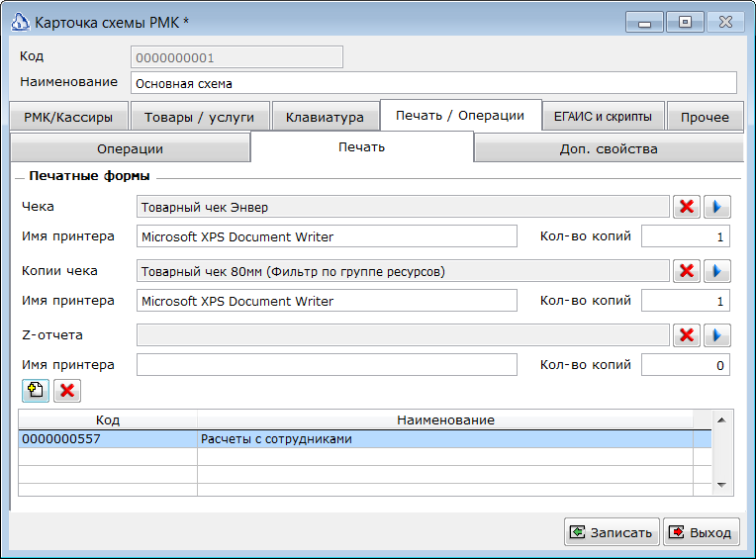Edit printer name under Чека
The height and width of the screenshot is (559, 756).
pyautogui.click(x=327, y=236)
